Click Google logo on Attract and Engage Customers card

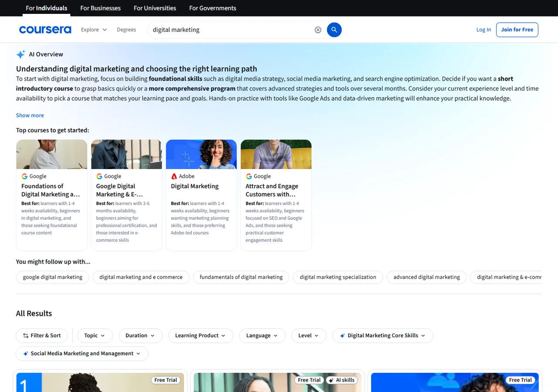pyautogui.click(x=249, y=176)
